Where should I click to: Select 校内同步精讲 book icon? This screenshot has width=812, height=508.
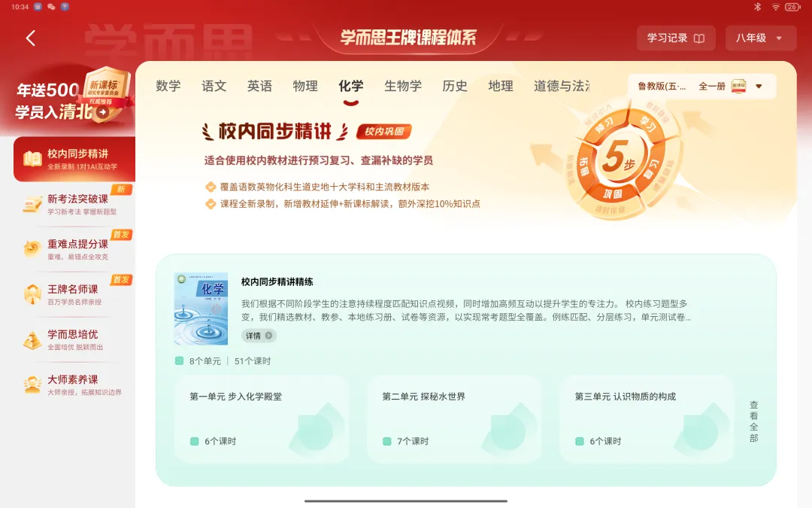pos(32,159)
